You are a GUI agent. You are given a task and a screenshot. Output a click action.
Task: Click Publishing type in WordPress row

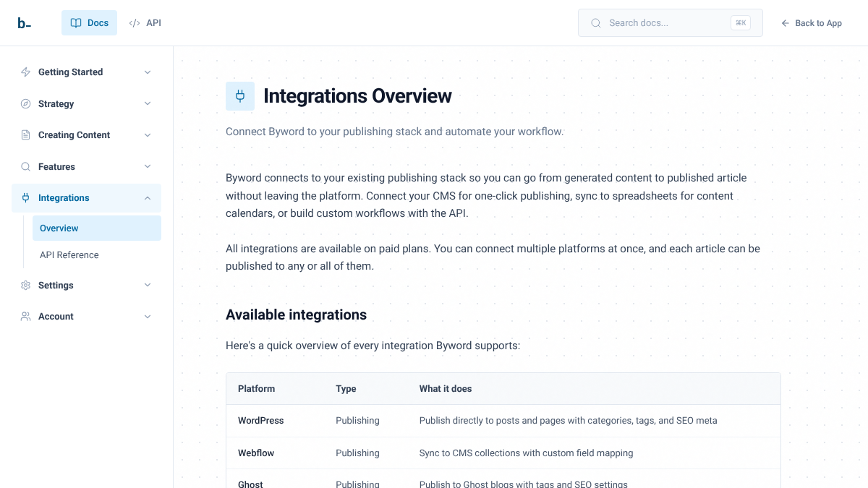pyautogui.click(x=357, y=421)
